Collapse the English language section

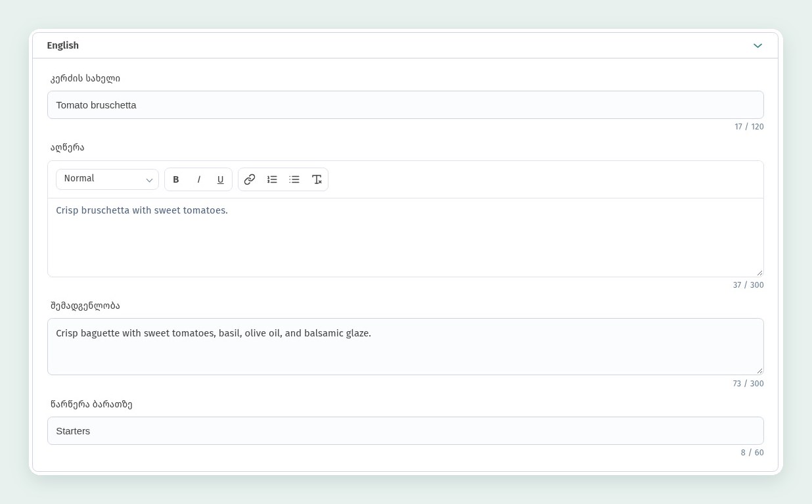click(x=757, y=45)
